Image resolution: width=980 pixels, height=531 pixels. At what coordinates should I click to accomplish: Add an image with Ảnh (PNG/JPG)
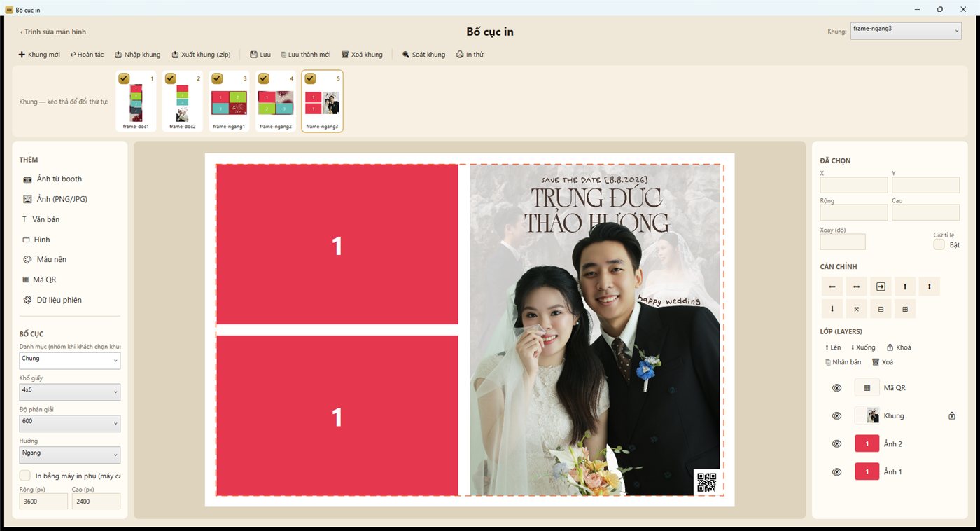click(55, 199)
